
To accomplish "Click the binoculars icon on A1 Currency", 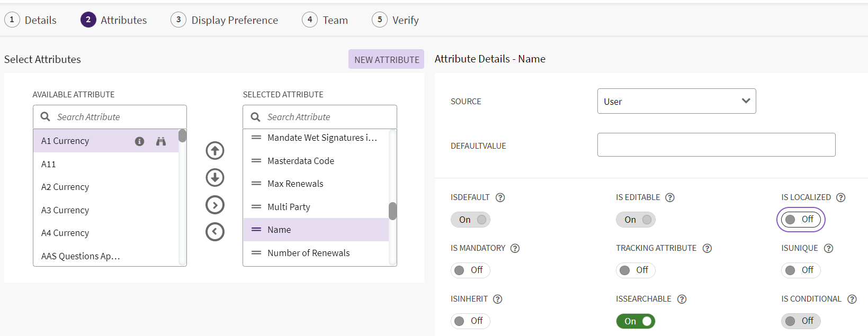I will pyautogui.click(x=161, y=141).
